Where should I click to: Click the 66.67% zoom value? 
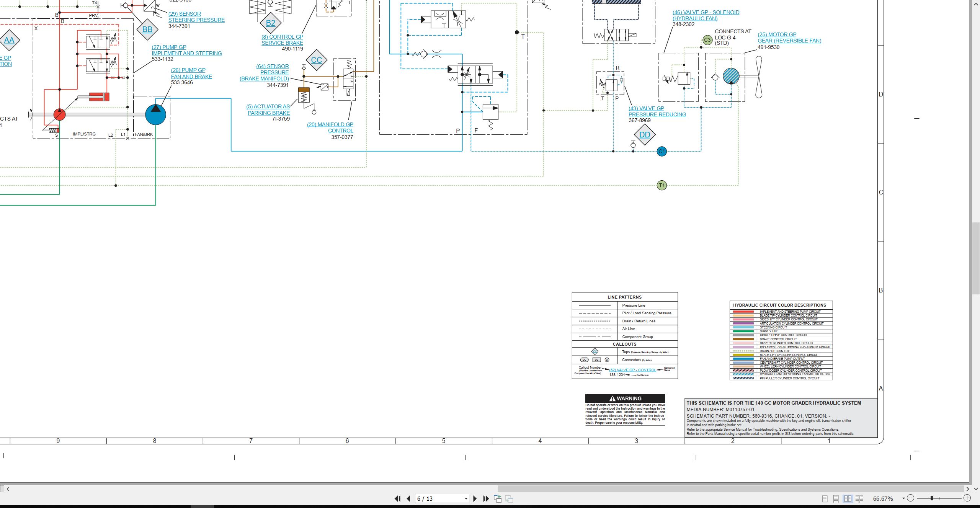pyautogui.click(x=883, y=498)
